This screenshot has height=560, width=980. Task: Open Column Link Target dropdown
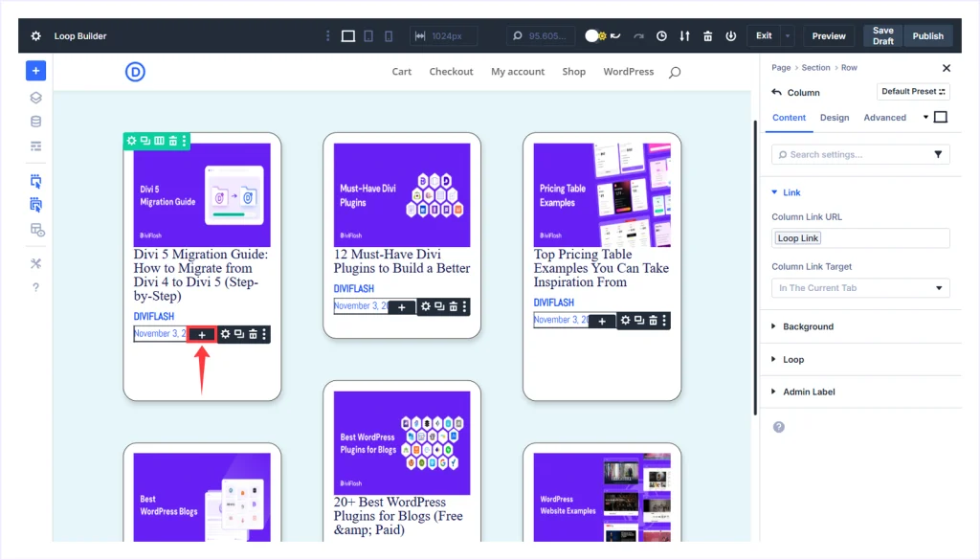coord(860,288)
